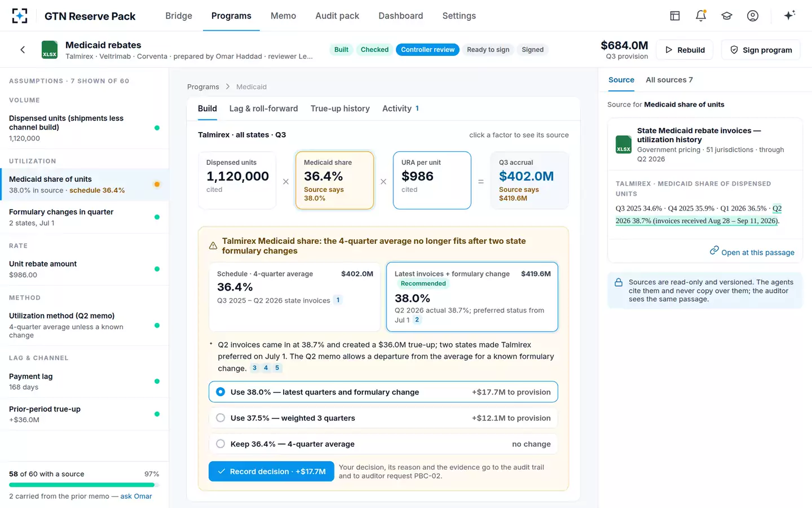Viewport: 812px width, 508px height.
Task: Click the ask Omar link
Action: coord(136,496)
